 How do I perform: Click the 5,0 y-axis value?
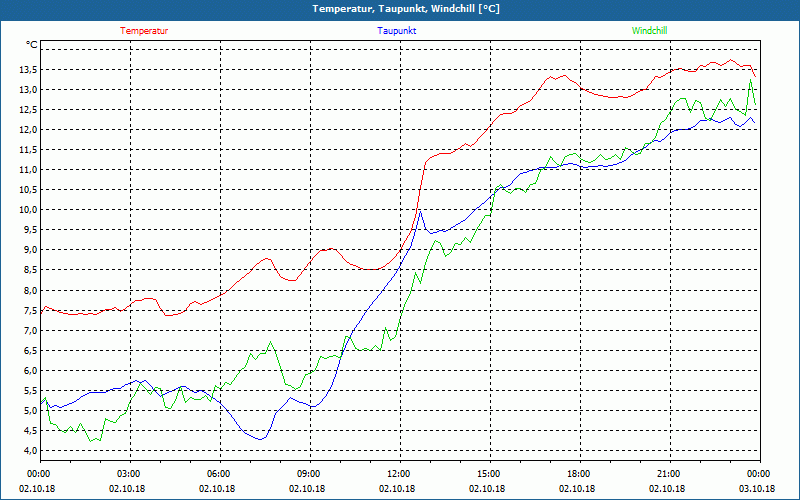31,411
